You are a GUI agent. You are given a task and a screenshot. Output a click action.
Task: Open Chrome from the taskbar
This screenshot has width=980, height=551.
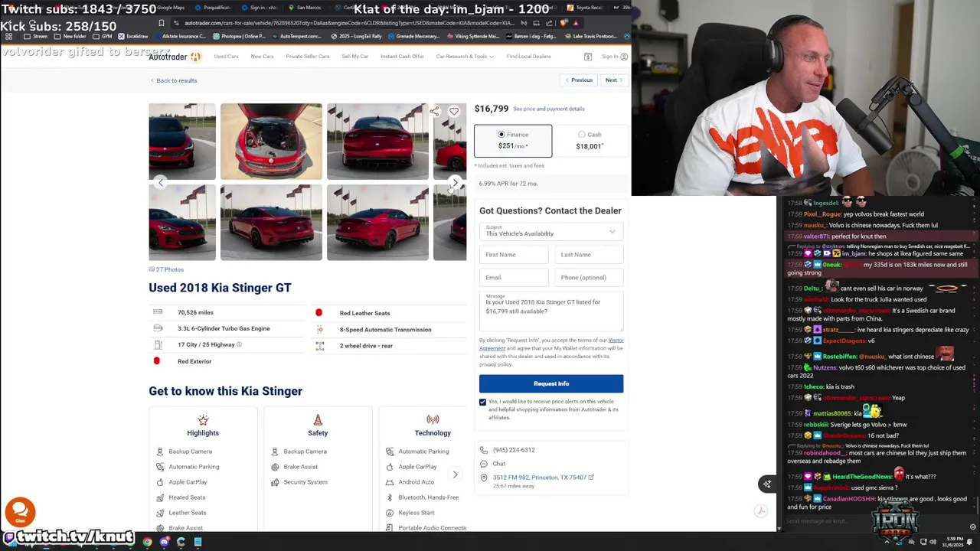tap(147, 542)
